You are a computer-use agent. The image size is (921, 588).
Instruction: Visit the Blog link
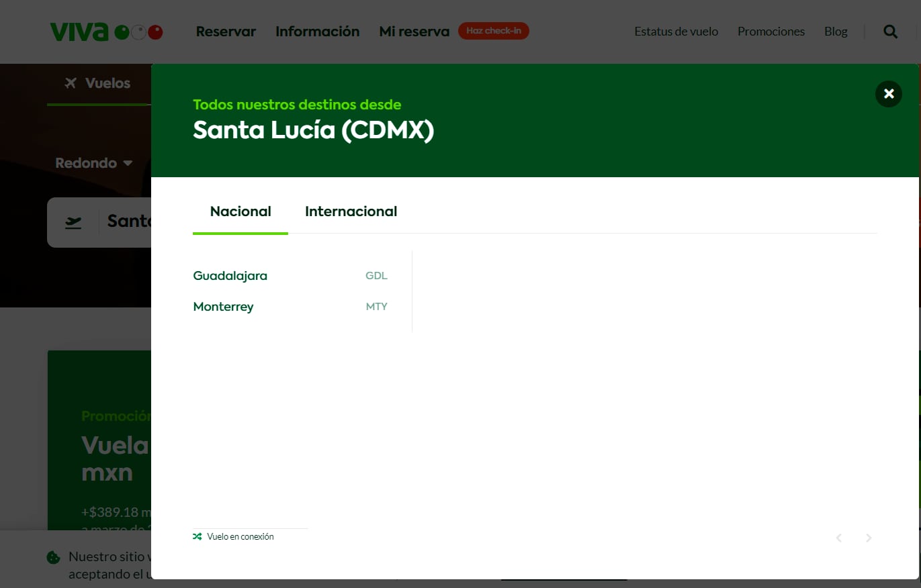point(835,32)
